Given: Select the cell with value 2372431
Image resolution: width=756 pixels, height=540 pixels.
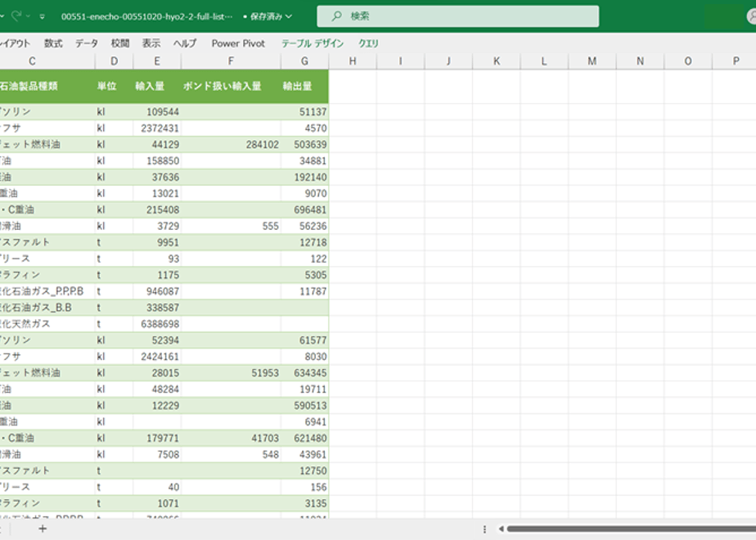Looking at the screenshot, I should click(x=157, y=128).
